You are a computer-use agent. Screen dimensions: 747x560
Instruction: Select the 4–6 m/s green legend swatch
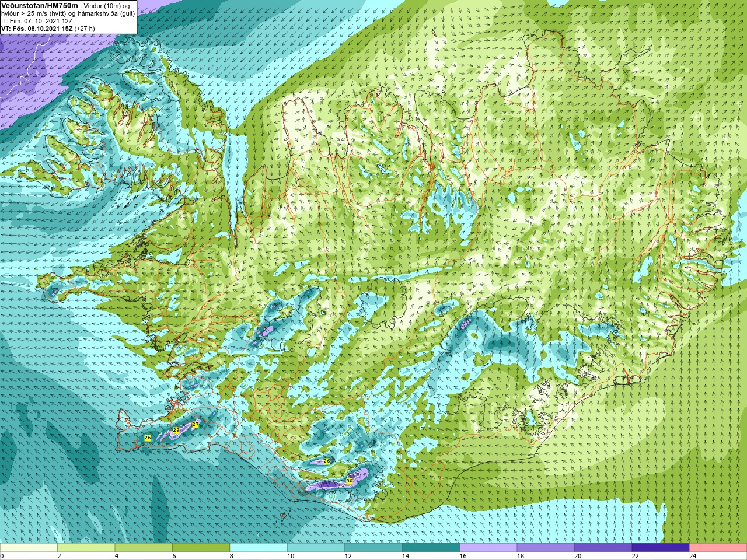tap(144, 548)
